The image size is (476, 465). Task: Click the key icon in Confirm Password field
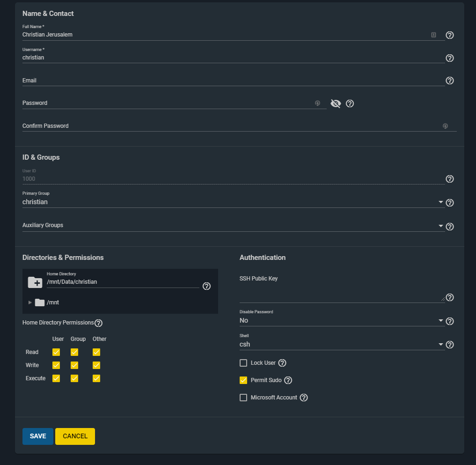click(x=445, y=126)
